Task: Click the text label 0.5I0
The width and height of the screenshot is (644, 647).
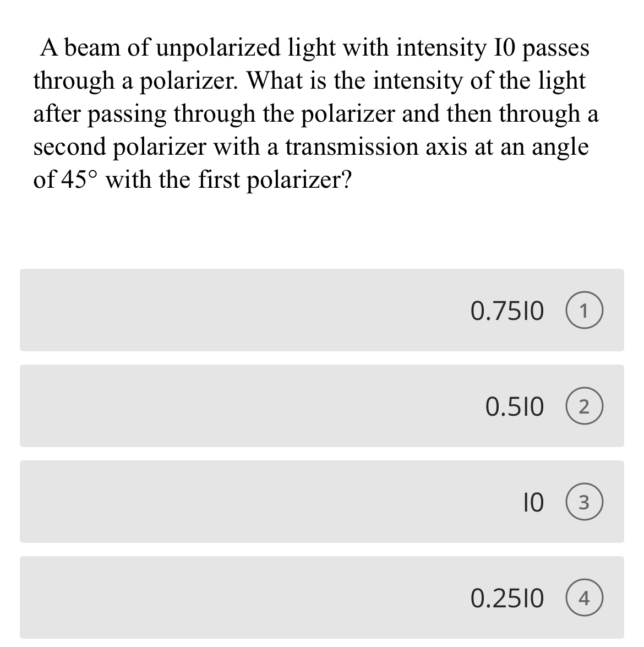Action: (x=514, y=406)
